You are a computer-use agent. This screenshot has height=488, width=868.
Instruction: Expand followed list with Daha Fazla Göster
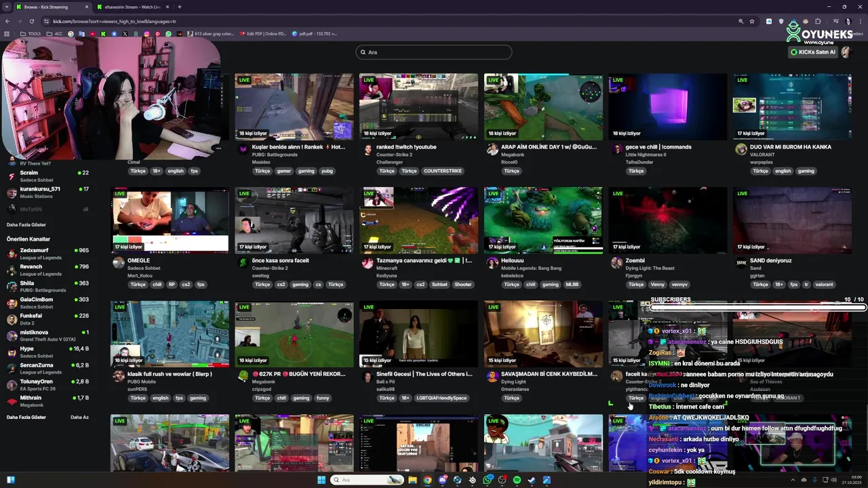26,224
